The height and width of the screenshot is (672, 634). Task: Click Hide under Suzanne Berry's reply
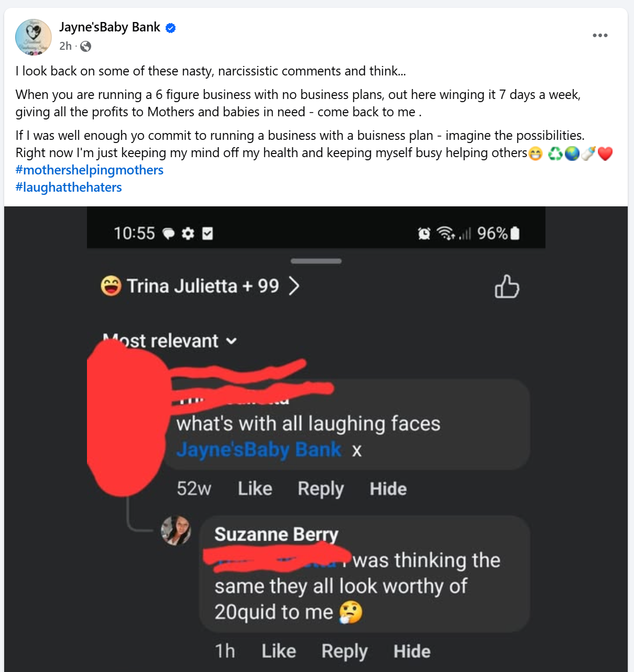412,652
